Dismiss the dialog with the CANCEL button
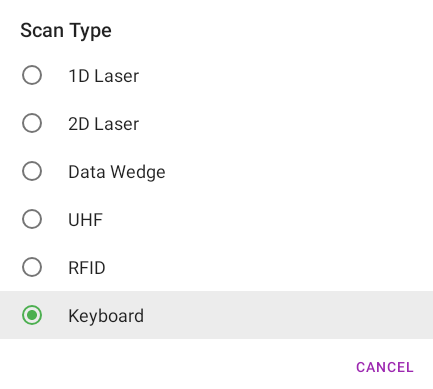Screen dimensions: 433x389 click(385, 367)
